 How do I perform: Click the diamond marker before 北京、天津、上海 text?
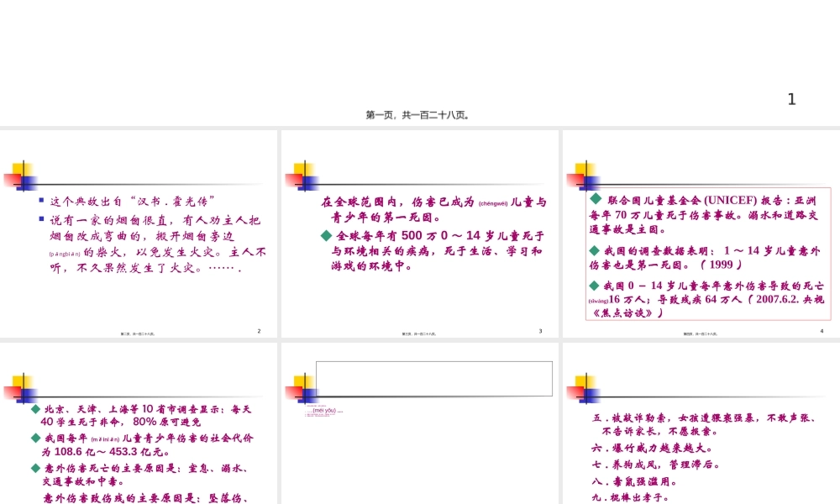pos(34,409)
